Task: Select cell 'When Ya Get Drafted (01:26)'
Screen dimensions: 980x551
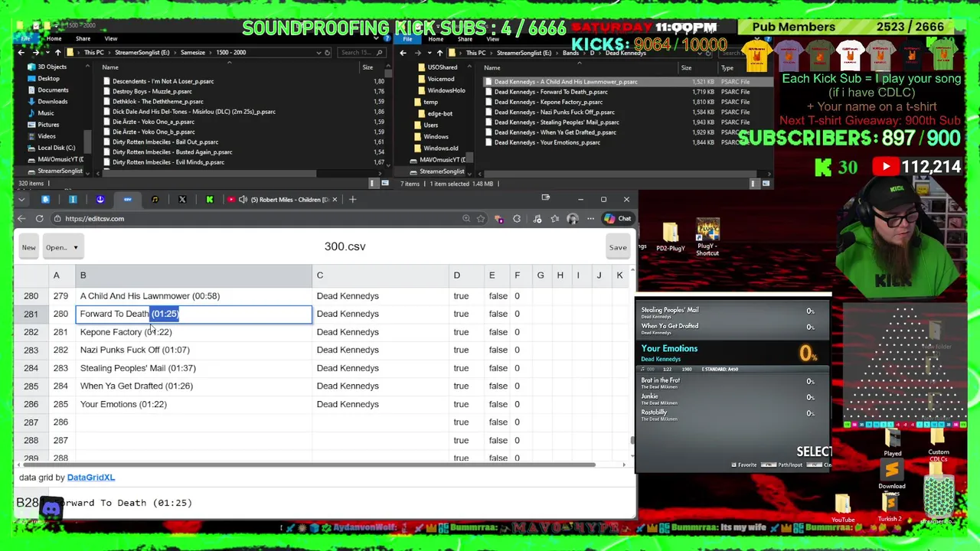Action: click(193, 386)
